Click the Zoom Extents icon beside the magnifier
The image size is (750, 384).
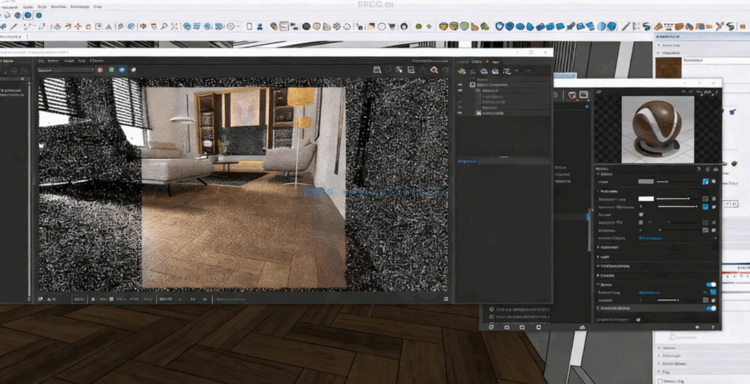pyautogui.click(x=175, y=27)
